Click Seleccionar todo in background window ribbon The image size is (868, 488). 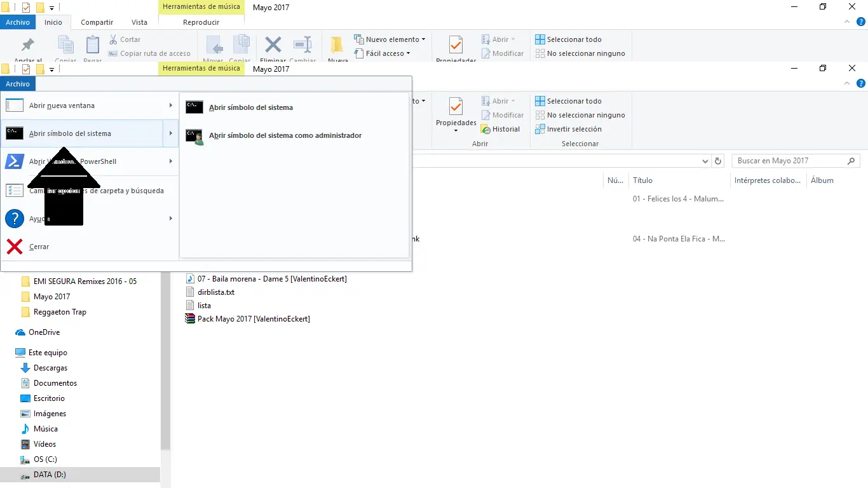[x=568, y=39]
